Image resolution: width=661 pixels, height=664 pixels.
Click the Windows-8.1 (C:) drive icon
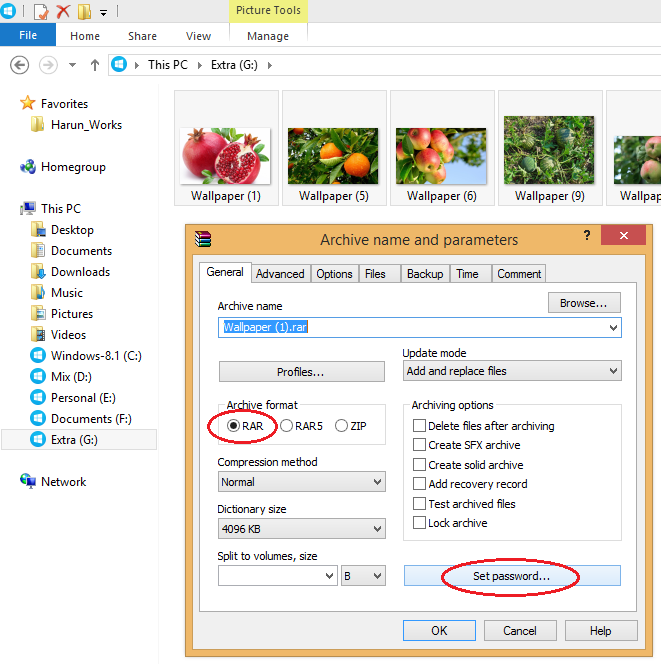coord(38,355)
